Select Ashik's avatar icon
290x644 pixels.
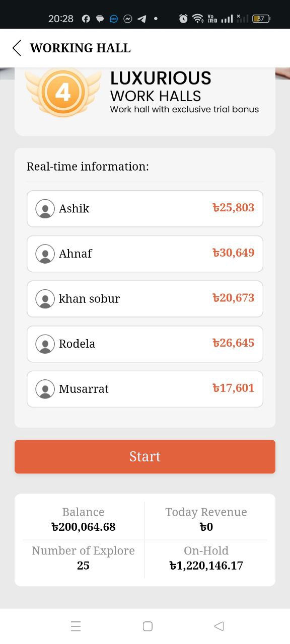[x=45, y=208]
